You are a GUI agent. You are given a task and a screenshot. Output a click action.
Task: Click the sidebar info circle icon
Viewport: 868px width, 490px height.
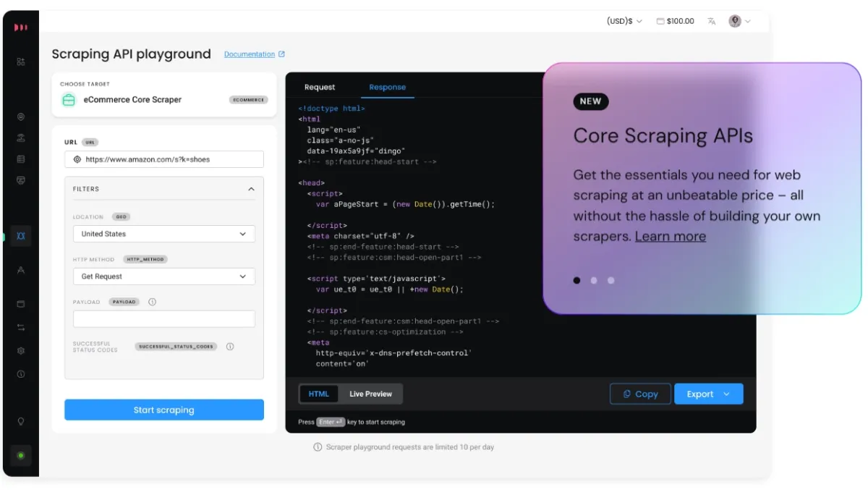21,374
